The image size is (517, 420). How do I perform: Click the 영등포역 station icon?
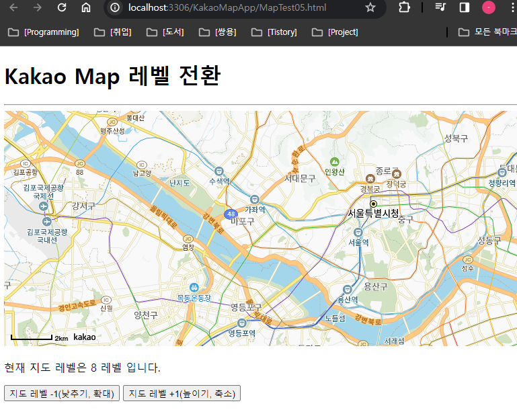pyautogui.click(x=241, y=323)
